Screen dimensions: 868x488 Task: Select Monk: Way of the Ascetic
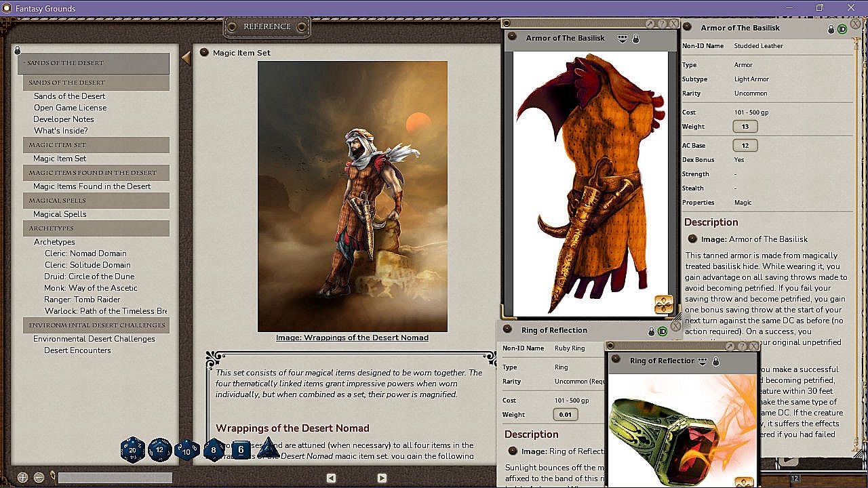point(91,288)
